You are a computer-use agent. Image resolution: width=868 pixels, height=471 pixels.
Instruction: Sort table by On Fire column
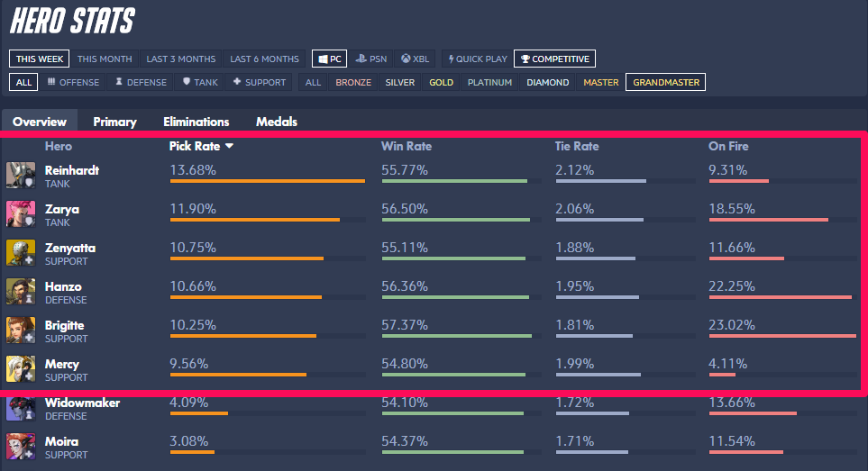pyautogui.click(x=728, y=146)
